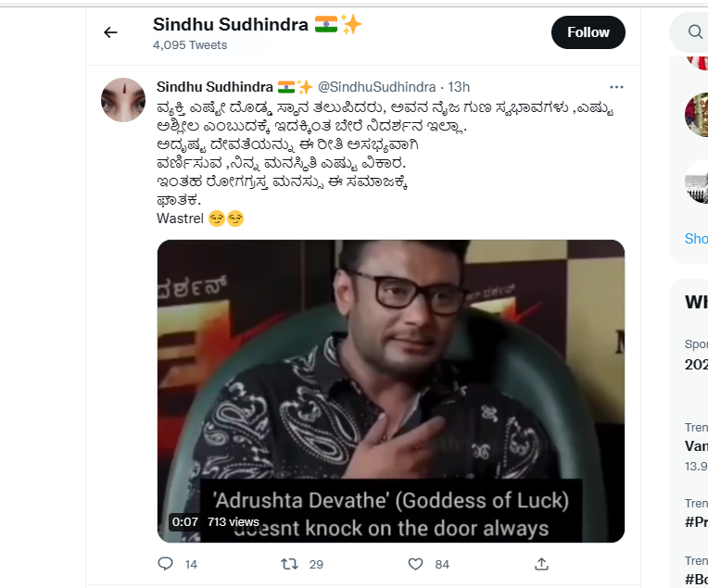The height and width of the screenshot is (588, 708).
Task: Click the Sindhu Sudhindra page header title
Action: pyautogui.click(x=230, y=24)
